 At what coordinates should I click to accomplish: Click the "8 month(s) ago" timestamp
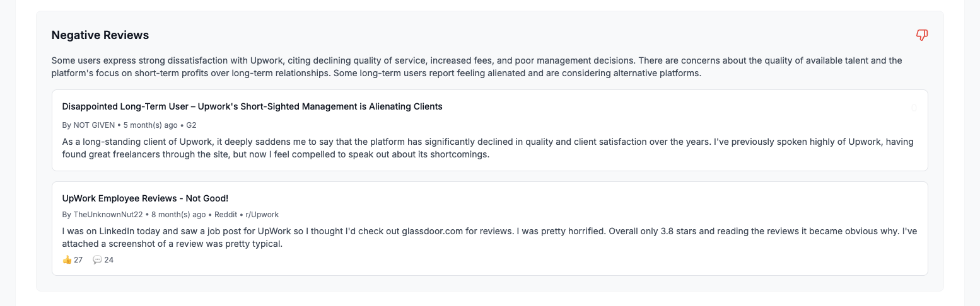pyautogui.click(x=178, y=214)
